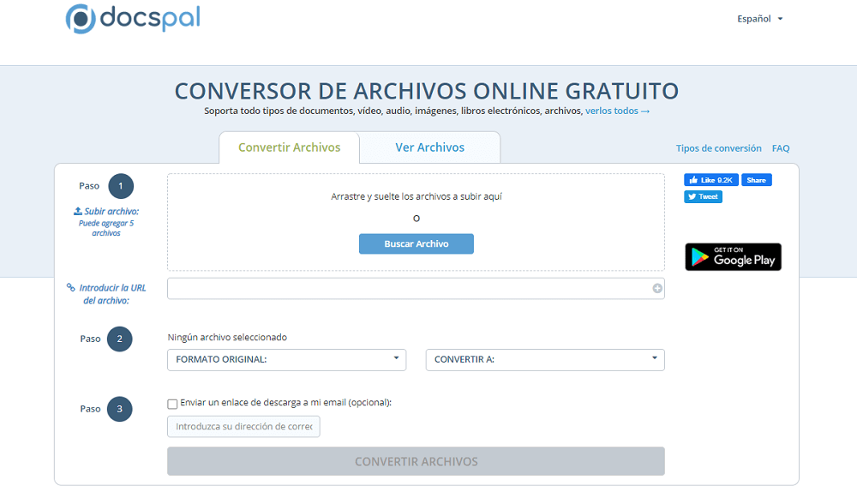The width and height of the screenshot is (857, 504).
Task: Click the upload icon beside Subir archivo
Action: (x=78, y=211)
